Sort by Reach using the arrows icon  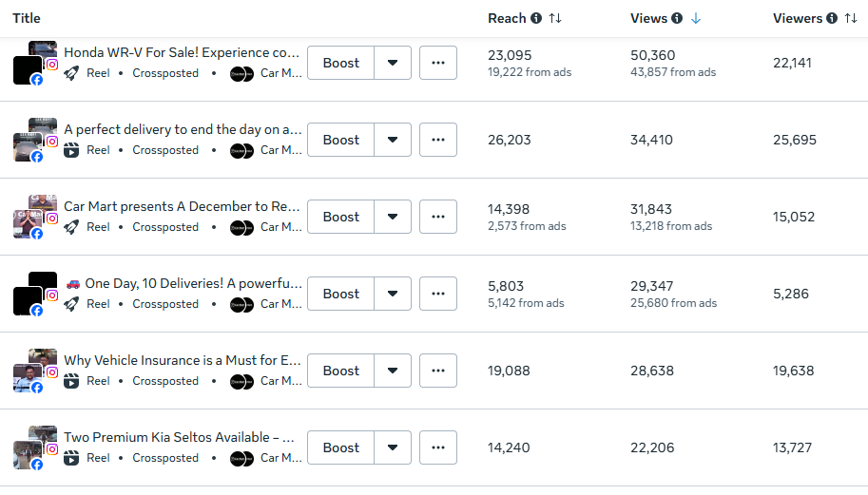[x=555, y=18]
